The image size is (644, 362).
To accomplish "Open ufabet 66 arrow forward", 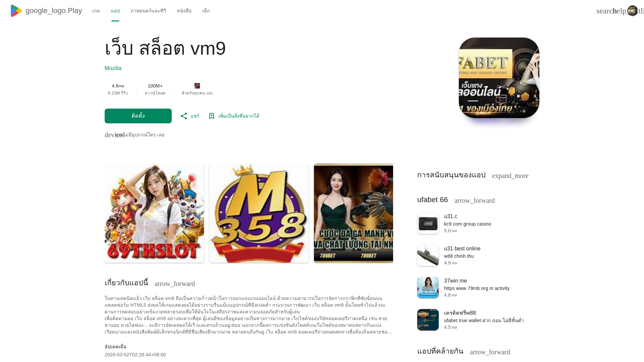I will tap(475, 200).
